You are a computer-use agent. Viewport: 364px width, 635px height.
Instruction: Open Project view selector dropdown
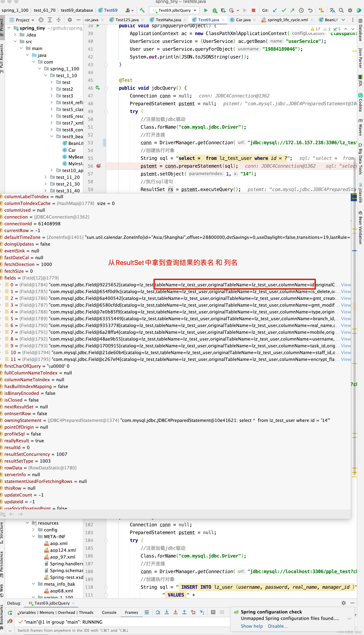point(22,20)
